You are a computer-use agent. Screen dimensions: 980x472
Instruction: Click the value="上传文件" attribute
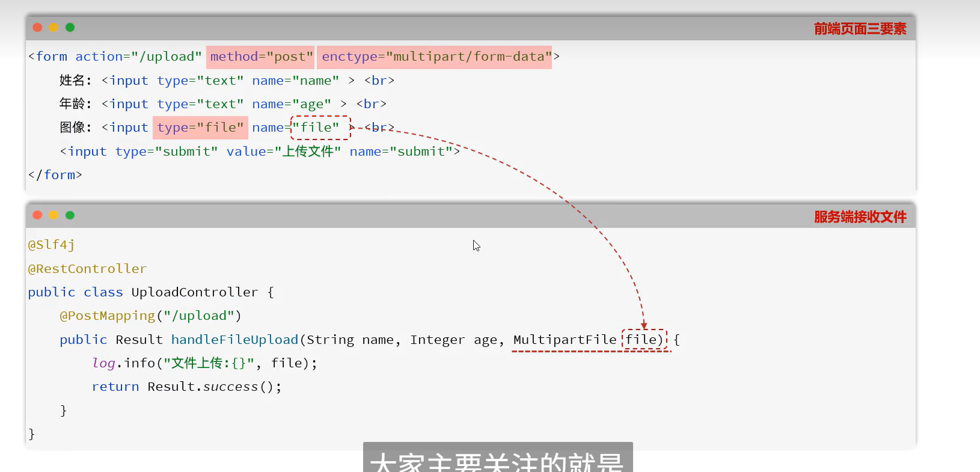284,152
